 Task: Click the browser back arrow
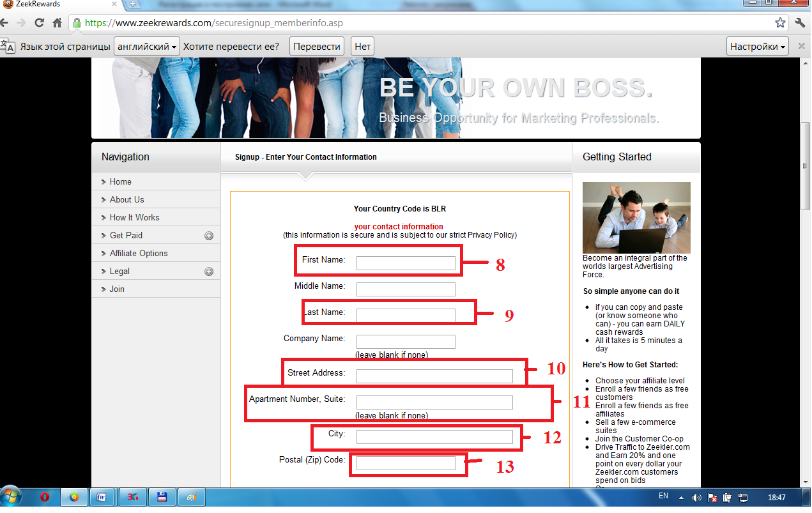[4, 23]
